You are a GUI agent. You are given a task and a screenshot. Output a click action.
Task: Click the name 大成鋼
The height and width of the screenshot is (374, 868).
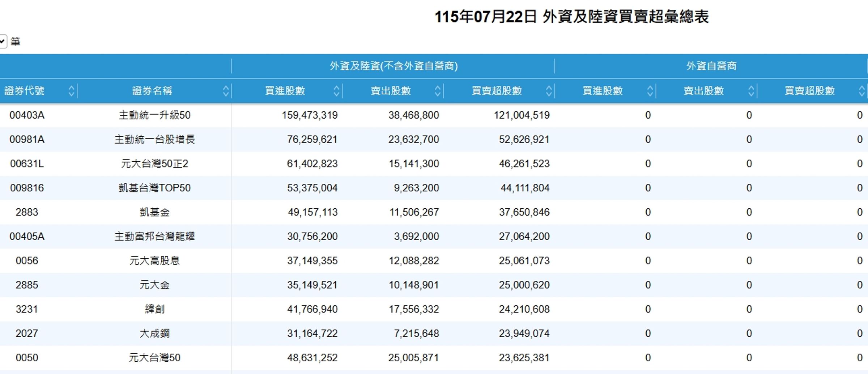pos(154,333)
